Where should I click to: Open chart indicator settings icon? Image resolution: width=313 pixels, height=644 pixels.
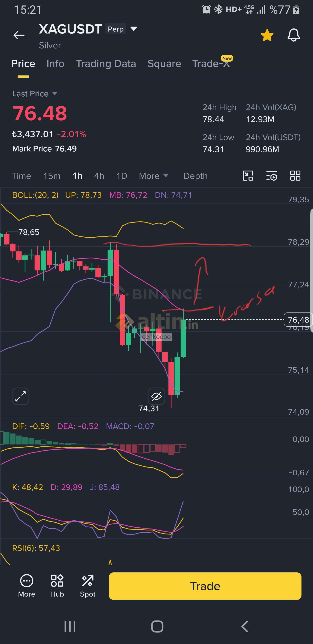pos(271,176)
